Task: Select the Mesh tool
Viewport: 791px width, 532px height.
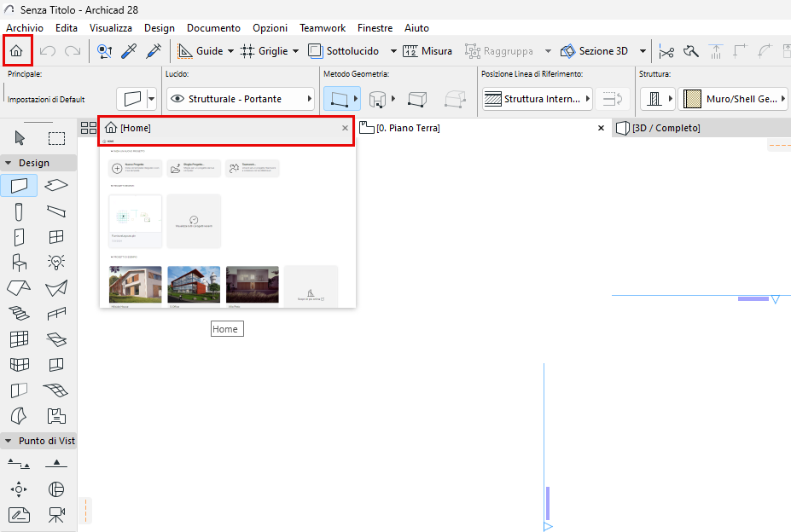Action: pyautogui.click(x=55, y=390)
